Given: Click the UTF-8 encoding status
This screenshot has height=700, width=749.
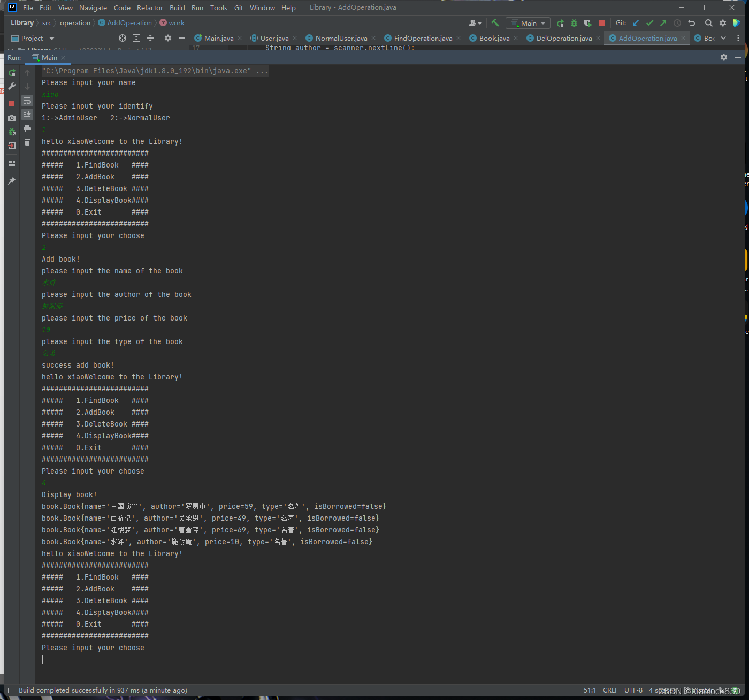Looking at the screenshot, I should pos(633,690).
